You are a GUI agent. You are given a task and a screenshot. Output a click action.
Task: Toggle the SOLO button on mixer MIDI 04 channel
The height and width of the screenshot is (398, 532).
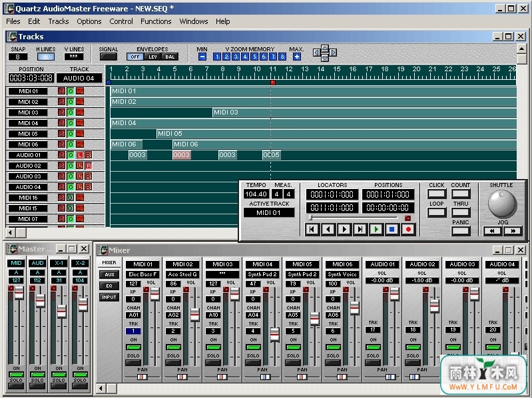[x=253, y=363]
